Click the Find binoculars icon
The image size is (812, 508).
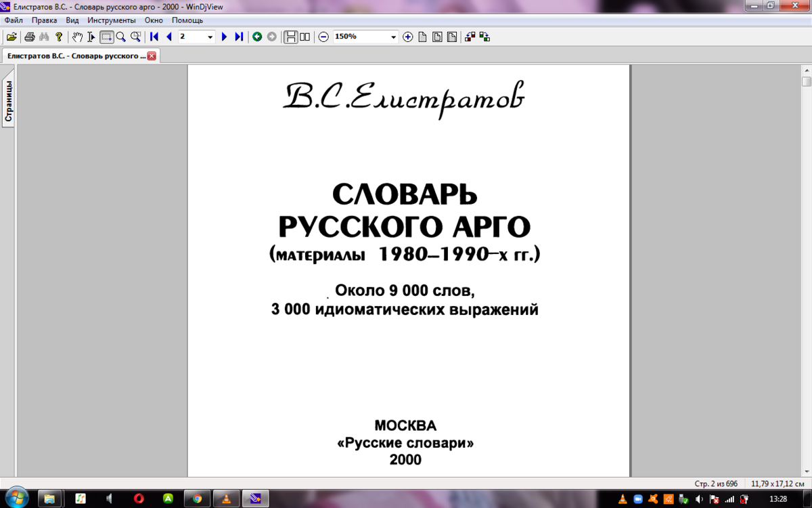[44, 37]
